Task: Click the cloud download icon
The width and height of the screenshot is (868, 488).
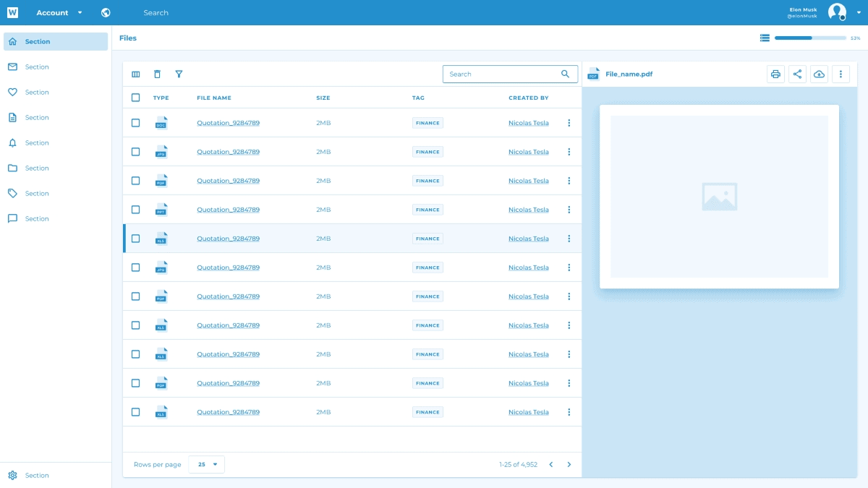Action: click(819, 74)
